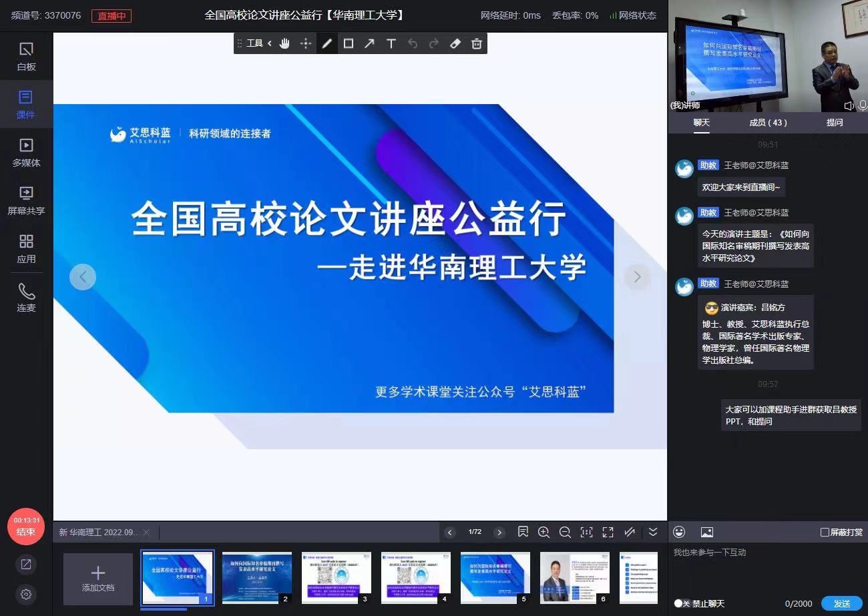Click the chat message input field

coord(768,569)
